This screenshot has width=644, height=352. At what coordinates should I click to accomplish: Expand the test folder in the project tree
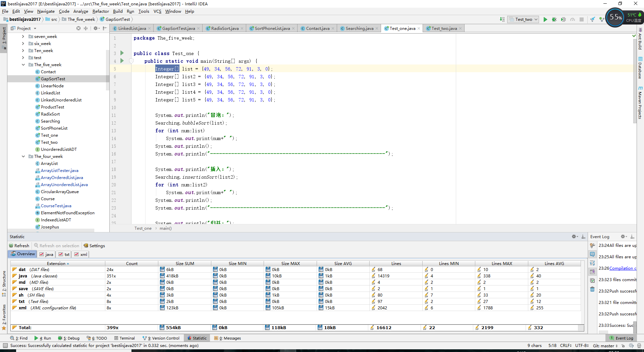coord(23,57)
